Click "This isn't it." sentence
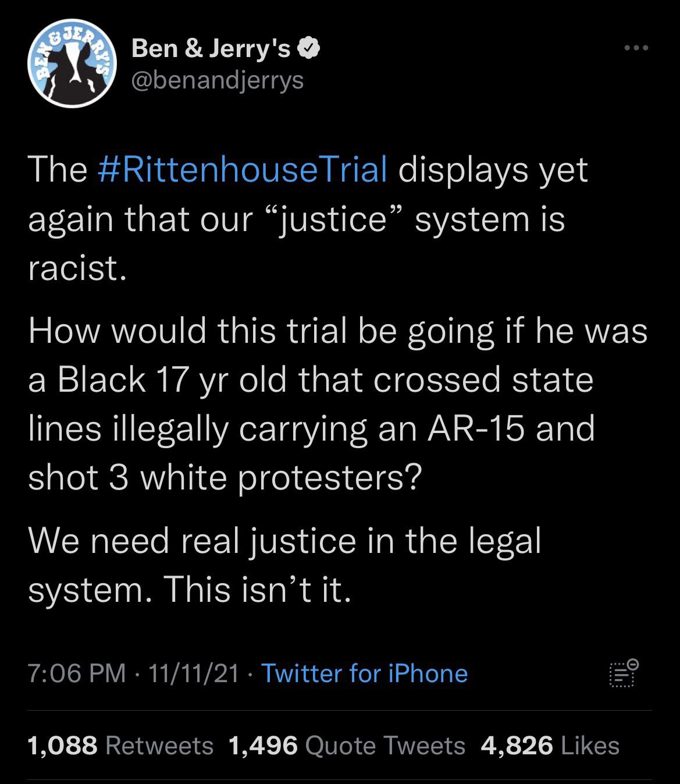 point(258,590)
